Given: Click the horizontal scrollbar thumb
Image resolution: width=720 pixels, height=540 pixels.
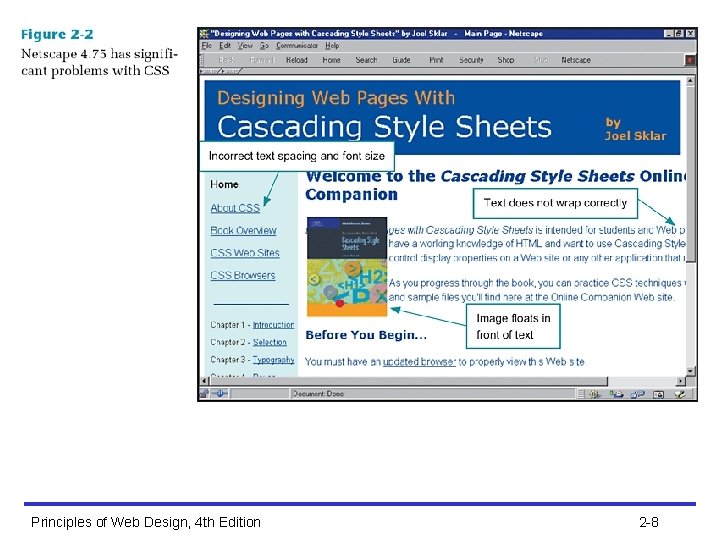Looking at the screenshot, I should pos(408,381).
